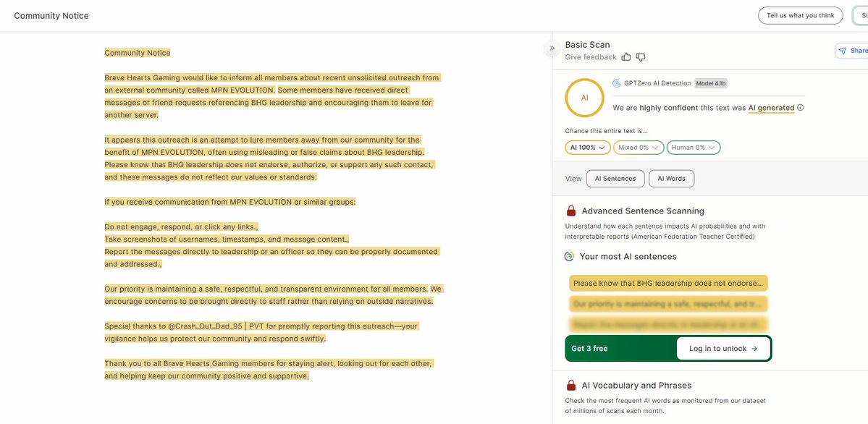
Task: Click Get 3 free label
Action: coord(589,349)
